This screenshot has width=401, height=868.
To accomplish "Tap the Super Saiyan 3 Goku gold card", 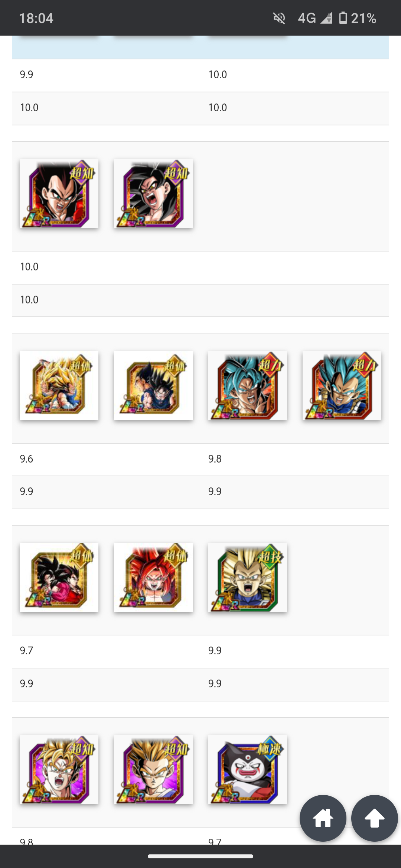I will [x=59, y=385].
